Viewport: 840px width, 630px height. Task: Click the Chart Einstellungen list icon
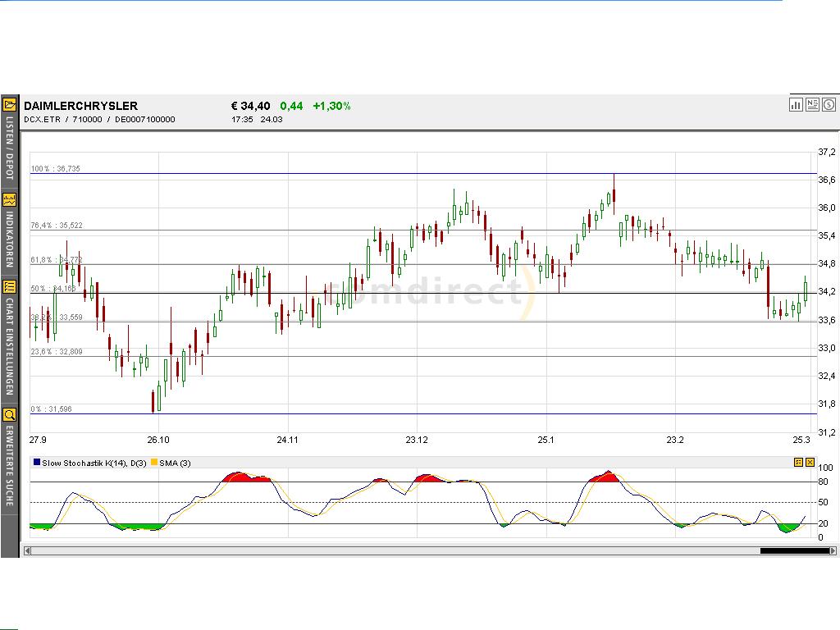point(9,286)
